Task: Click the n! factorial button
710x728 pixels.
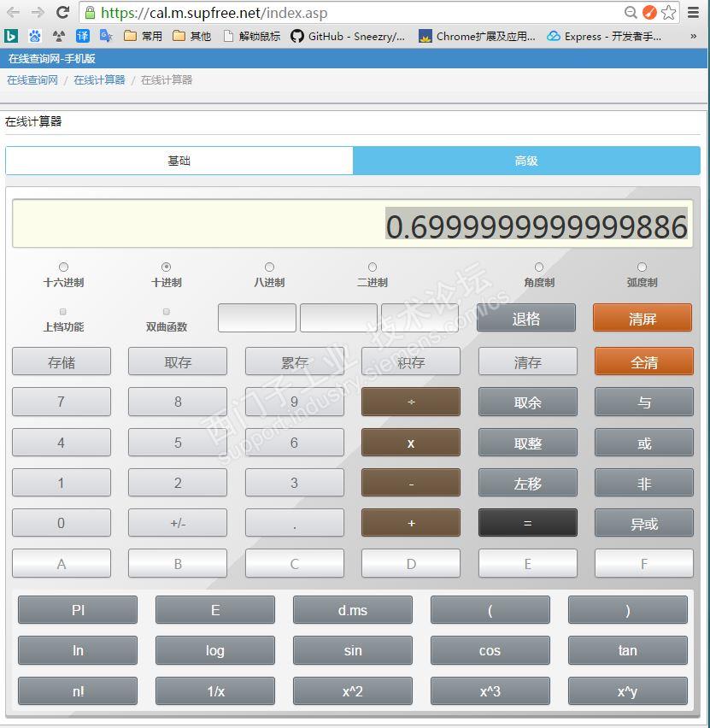Action: pyautogui.click(x=78, y=691)
